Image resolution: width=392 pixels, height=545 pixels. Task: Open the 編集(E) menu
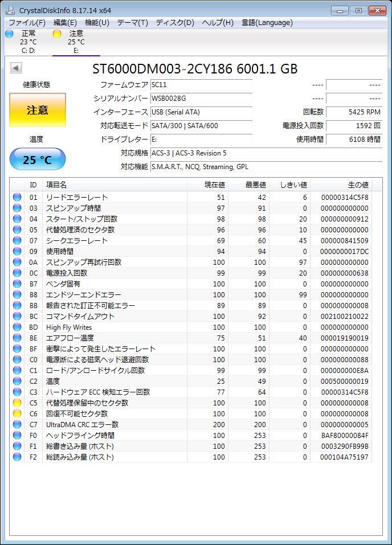tap(65, 23)
